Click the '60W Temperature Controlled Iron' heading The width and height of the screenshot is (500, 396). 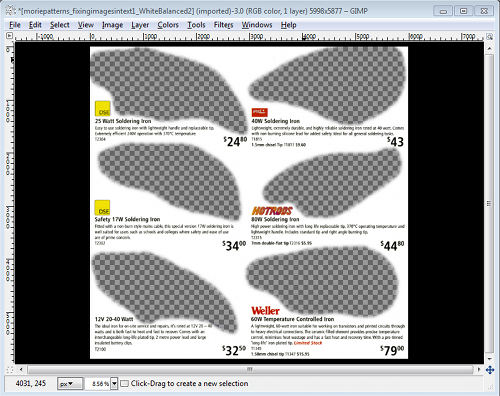(292, 319)
